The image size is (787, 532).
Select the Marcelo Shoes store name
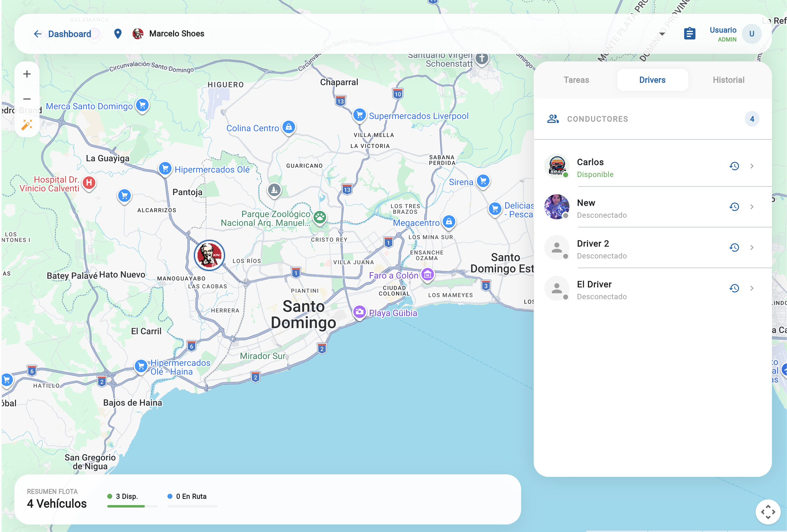point(177,34)
